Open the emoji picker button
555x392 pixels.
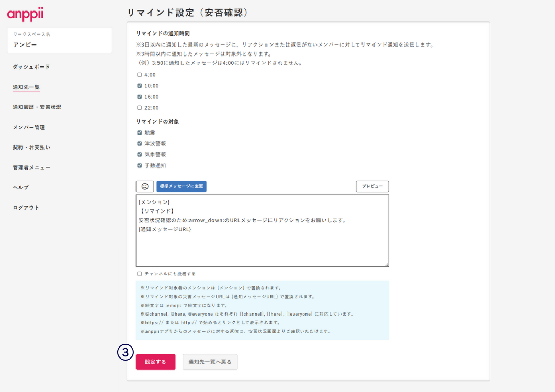point(145,186)
